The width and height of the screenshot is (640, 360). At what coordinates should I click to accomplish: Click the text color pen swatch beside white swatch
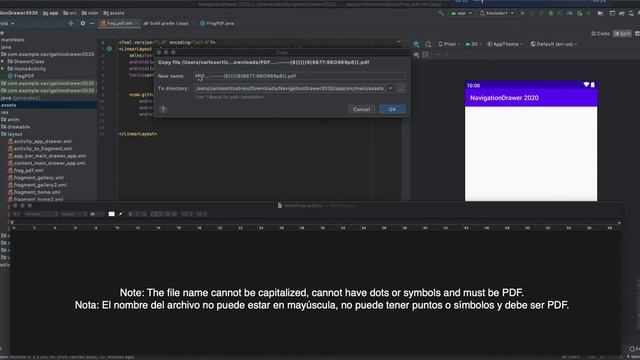[x=120, y=214]
